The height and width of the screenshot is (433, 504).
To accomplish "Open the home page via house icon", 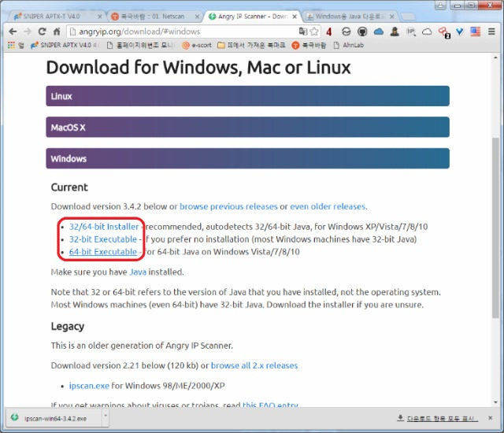I will (x=57, y=31).
